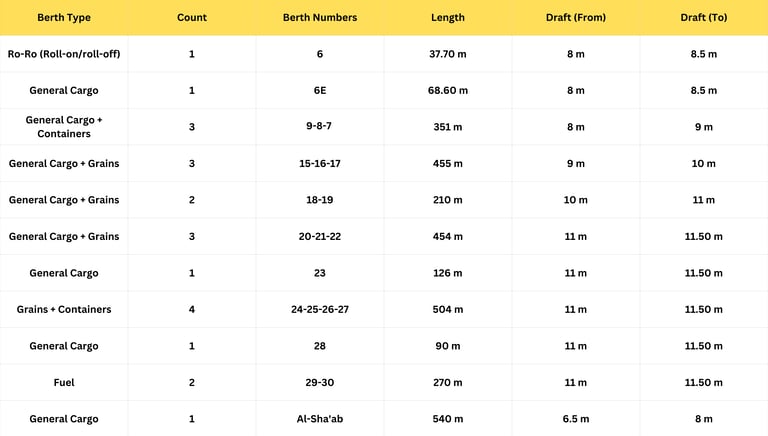Click the 6.5 m draft cell
768x436 pixels.
pyautogui.click(x=576, y=419)
